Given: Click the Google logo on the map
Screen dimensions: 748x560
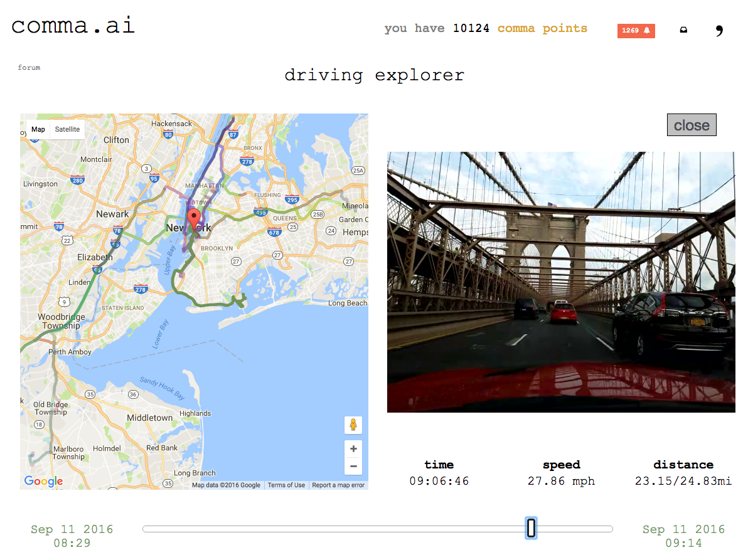Looking at the screenshot, I should click(x=43, y=481).
